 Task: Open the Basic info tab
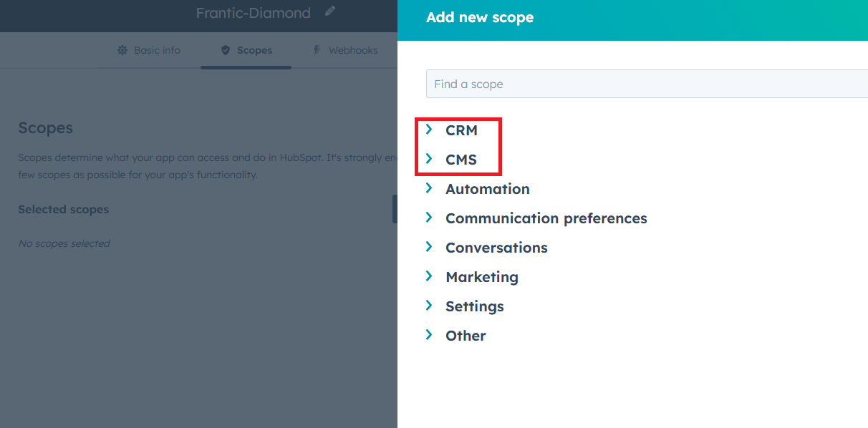[149, 50]
